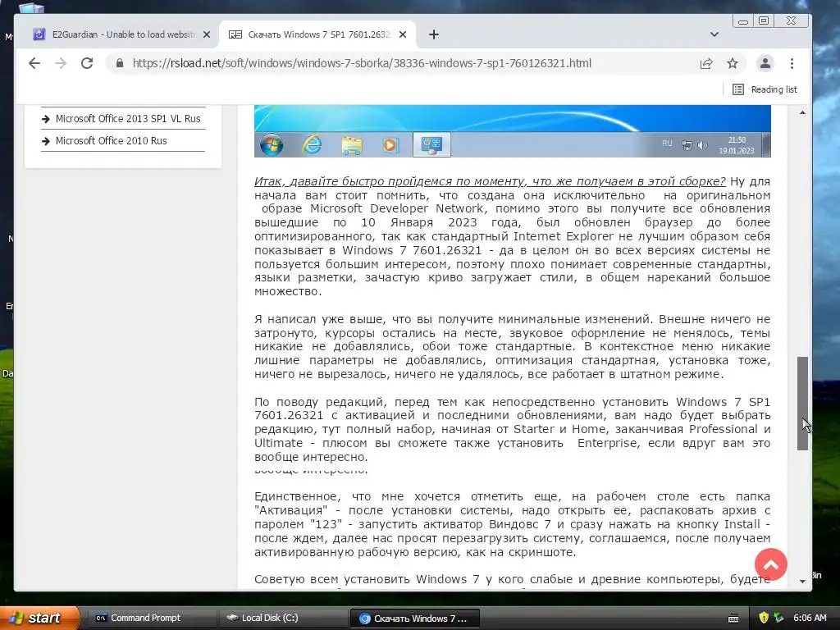The width and height of the screenshot is (840, 630).
Task: Reload the page with the refresh icon
Action: [87, 63]
